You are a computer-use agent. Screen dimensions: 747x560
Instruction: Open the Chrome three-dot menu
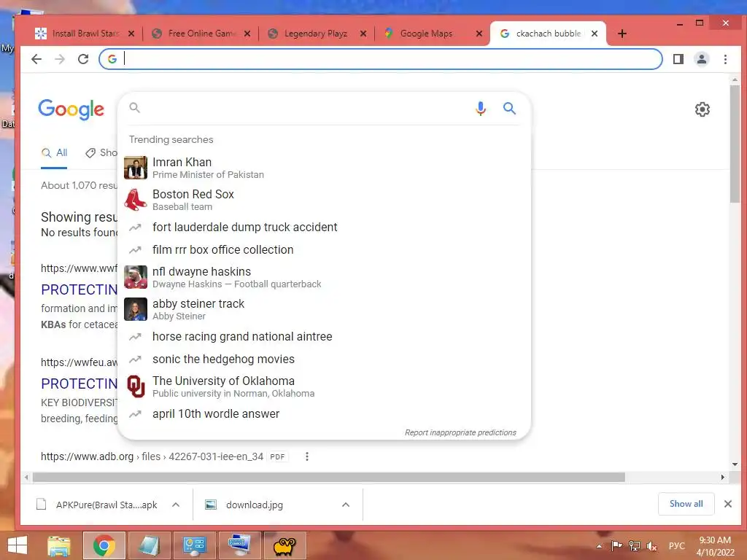[x=725, y=59]
